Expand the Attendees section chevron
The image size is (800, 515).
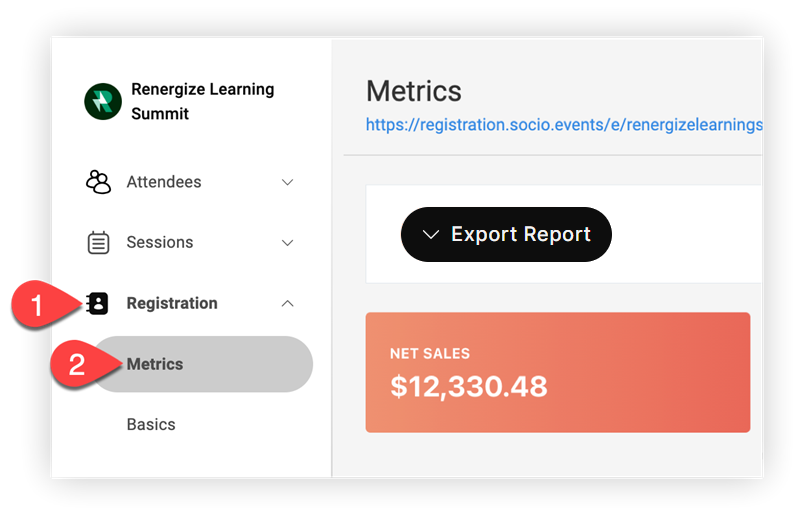coord(288,182)
